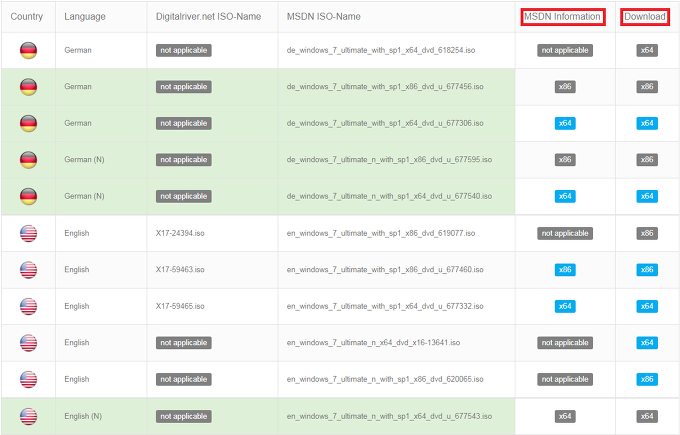Download x86 for the dvd_620065.iso row
The image size is (680, 435).
tap(647, 379)
